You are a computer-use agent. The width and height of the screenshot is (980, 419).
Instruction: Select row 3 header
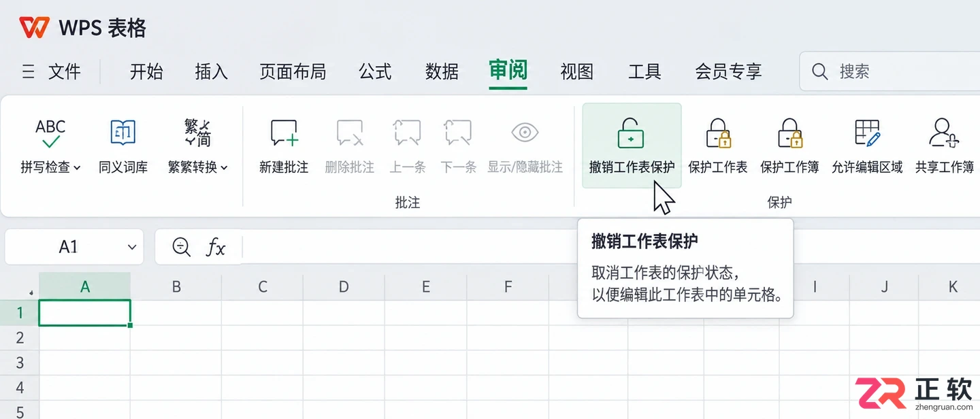pos(20,363)
